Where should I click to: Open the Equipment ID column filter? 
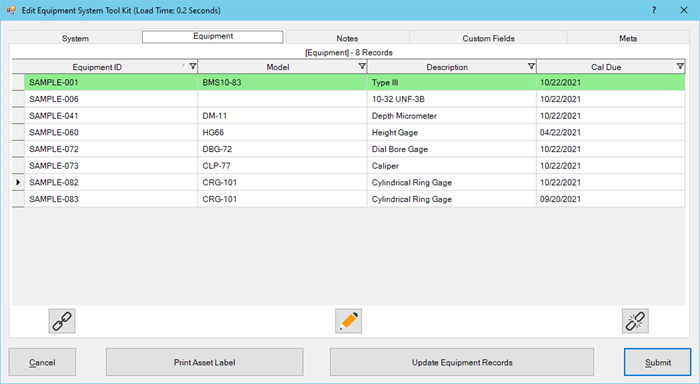point(192,67)
